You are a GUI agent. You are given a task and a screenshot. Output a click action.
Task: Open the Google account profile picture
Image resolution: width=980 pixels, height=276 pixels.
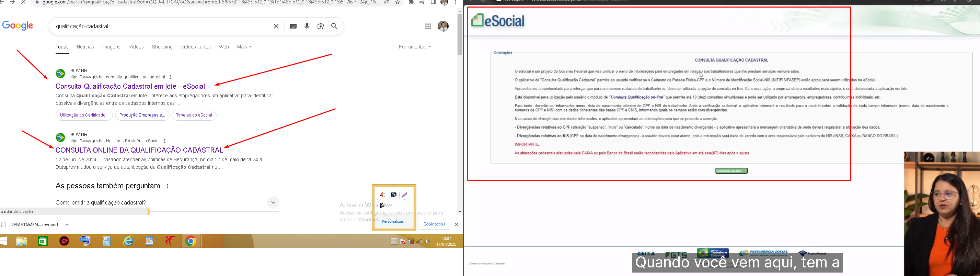pos(443,26)
